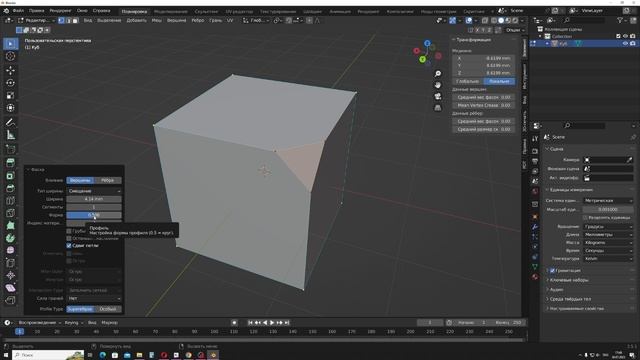Enable face select mode in header
This screenshot has width=640, height=360.
tap(75, 20)
